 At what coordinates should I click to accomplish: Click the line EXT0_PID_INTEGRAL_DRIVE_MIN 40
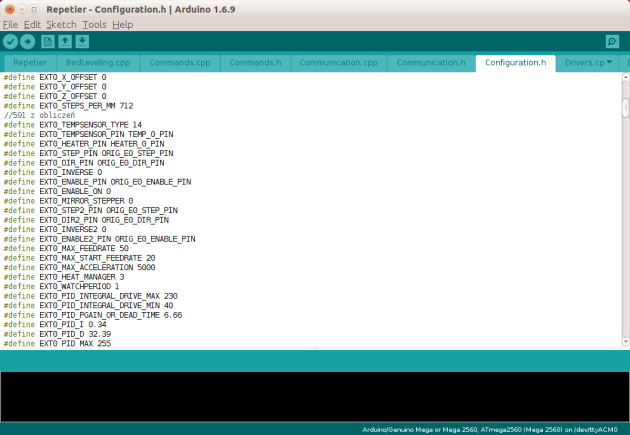point(88,305)
